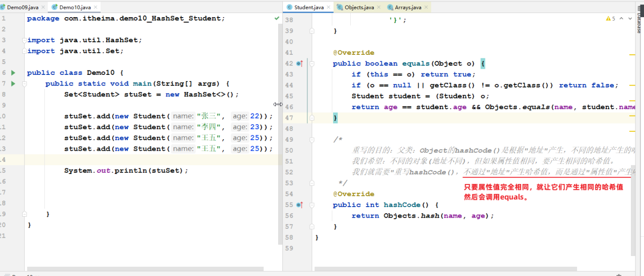
Task: Close the Objects.java tab
Action: tap(379, 8)
